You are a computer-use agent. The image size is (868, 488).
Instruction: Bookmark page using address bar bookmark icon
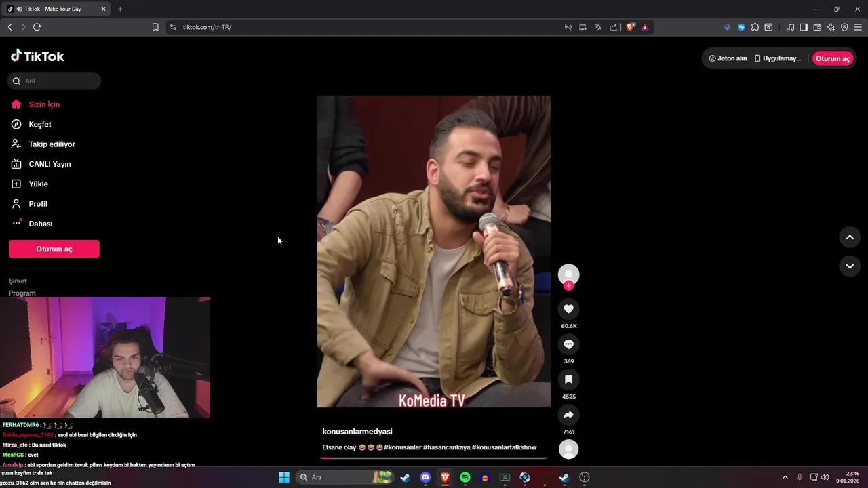pyautogui.click(x=155, y=27)
